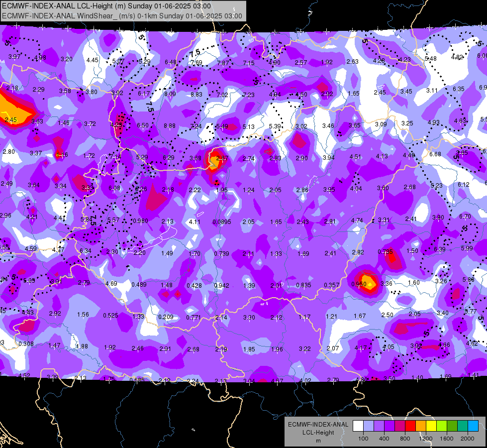This screenshot has width=487, height=448.
Task: Click the wind shear value 0.489
Action: 139,284
